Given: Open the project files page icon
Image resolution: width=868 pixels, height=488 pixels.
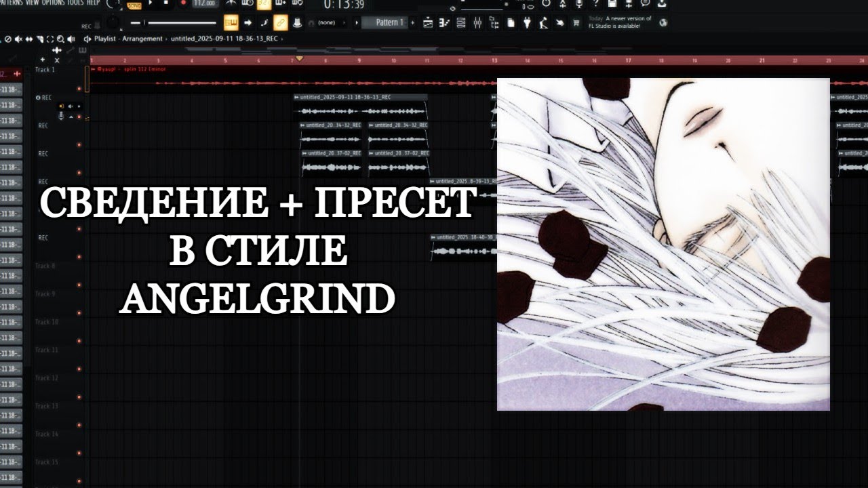Looking at the screenshot, I should coord(511,23).
